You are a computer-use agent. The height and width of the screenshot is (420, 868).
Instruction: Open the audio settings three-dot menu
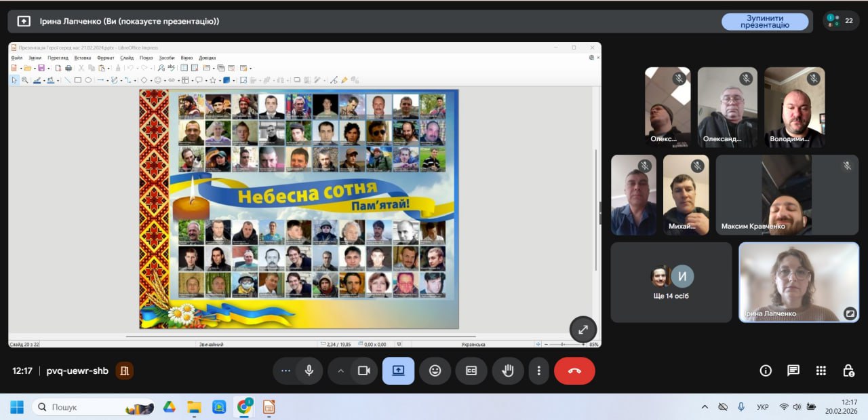tap(285, 370)
